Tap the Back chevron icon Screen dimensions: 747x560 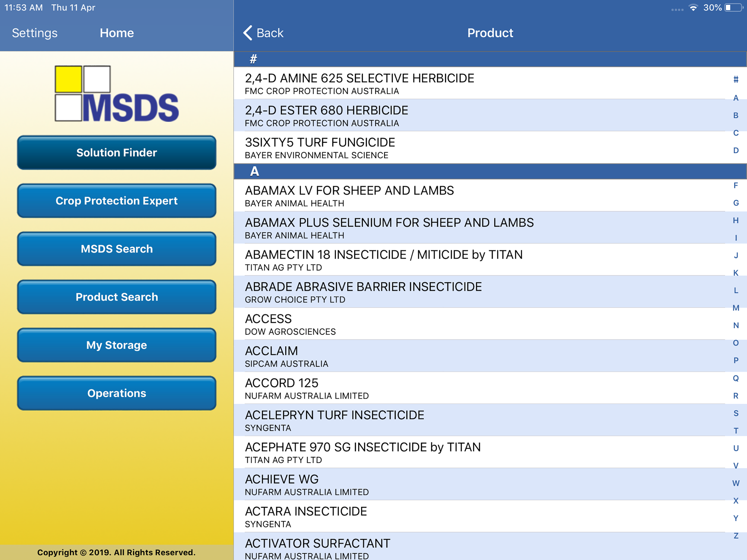click(x=247, y=33)
